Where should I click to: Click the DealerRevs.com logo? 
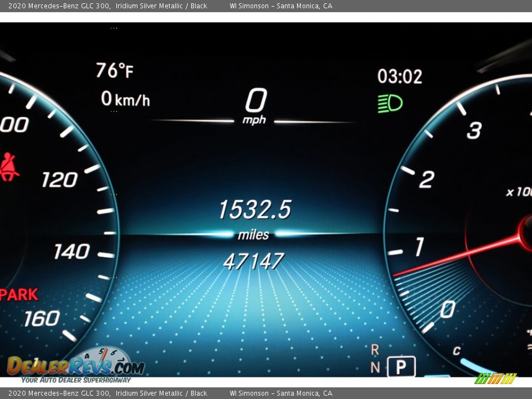coord(76,364)
